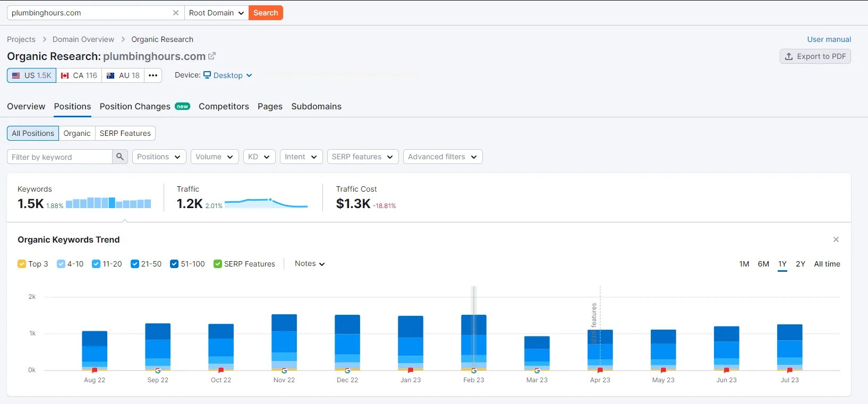
Task: Click the Google update marker under Nov 22
Action: (284, 371)
